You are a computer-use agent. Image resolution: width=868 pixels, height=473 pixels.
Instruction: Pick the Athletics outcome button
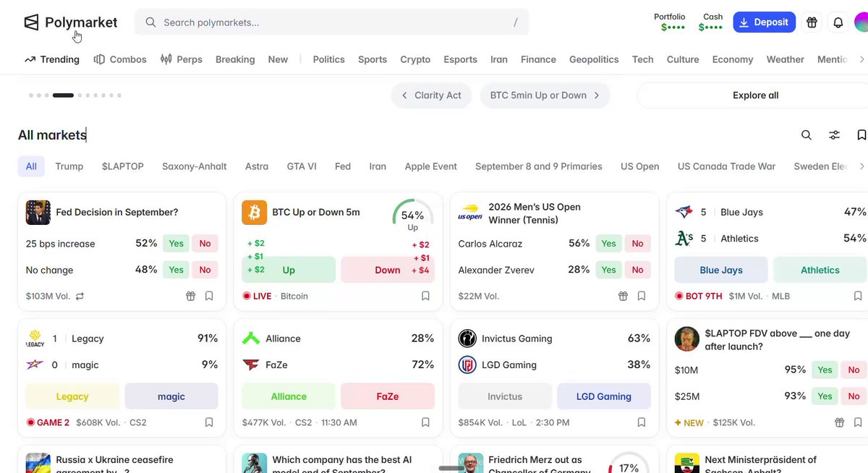820,270
